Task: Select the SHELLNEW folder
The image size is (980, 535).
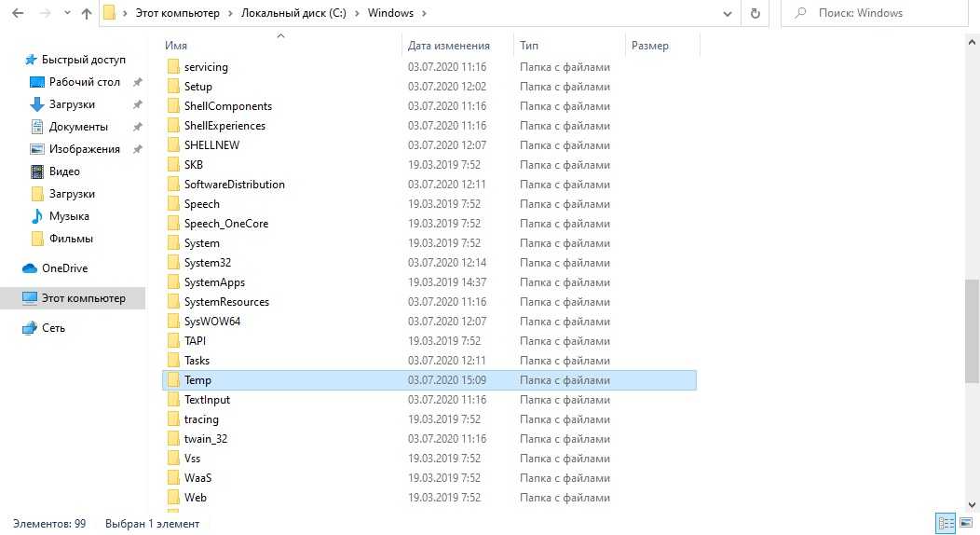Action: (x=211, y=145)
